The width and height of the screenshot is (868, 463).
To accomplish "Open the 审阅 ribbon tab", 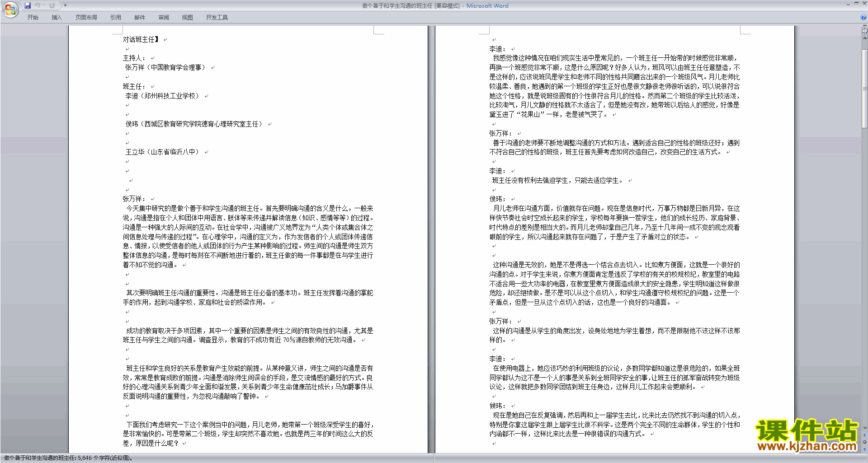I will 164,17.
